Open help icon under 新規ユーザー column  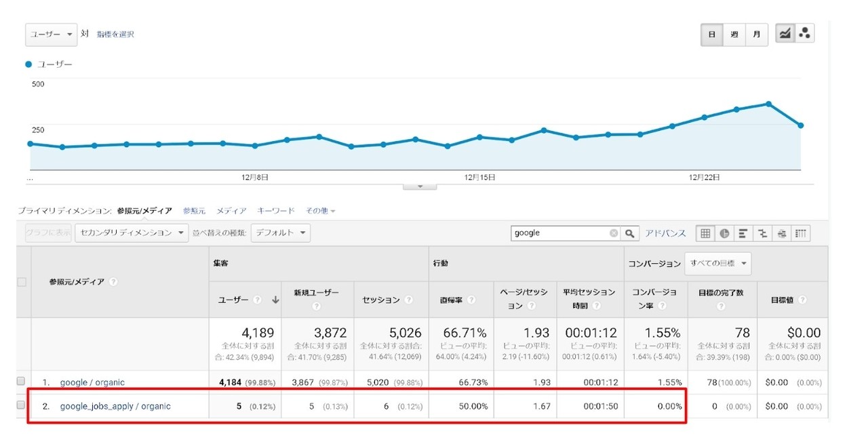point(316,306)
